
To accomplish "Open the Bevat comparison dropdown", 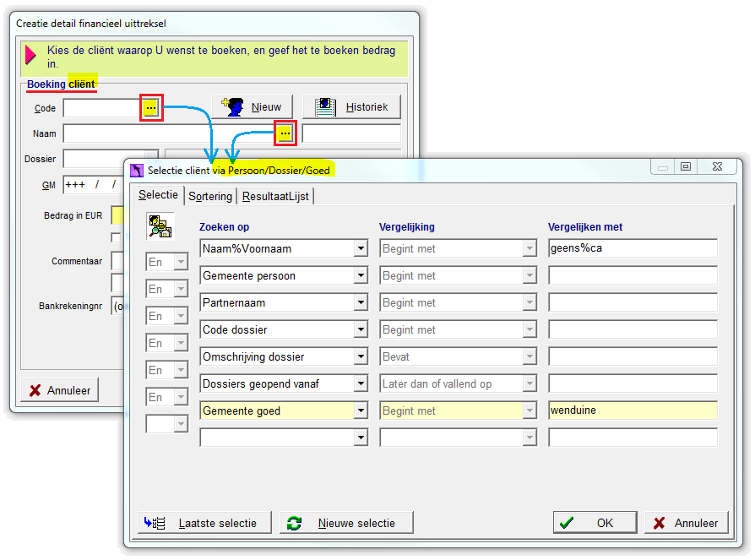I will [x=530, y=356].
